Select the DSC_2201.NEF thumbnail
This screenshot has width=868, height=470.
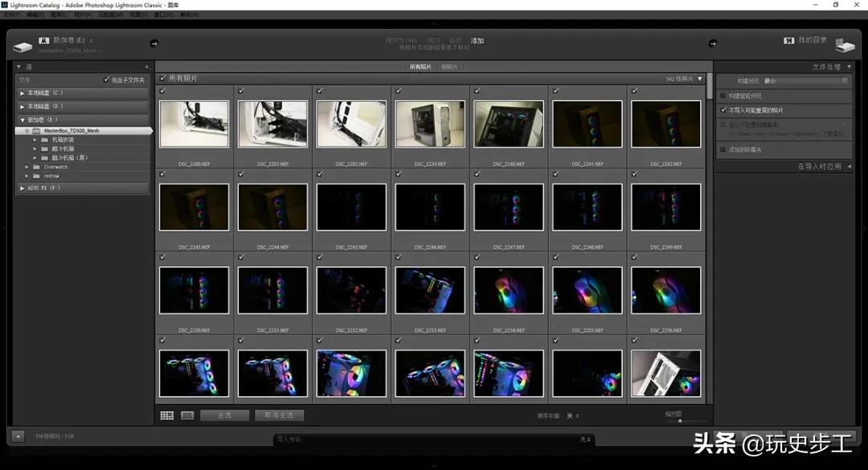click(272, 124)
